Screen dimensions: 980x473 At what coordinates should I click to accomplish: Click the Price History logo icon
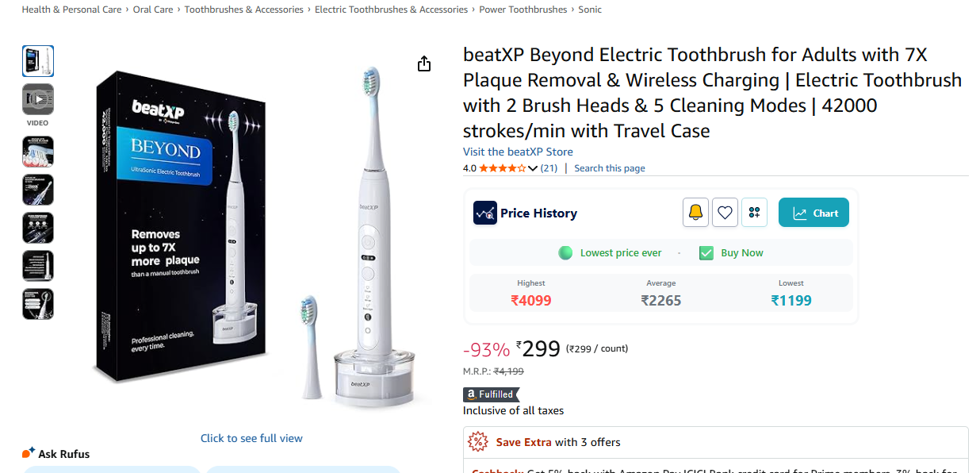click(485, 213)
